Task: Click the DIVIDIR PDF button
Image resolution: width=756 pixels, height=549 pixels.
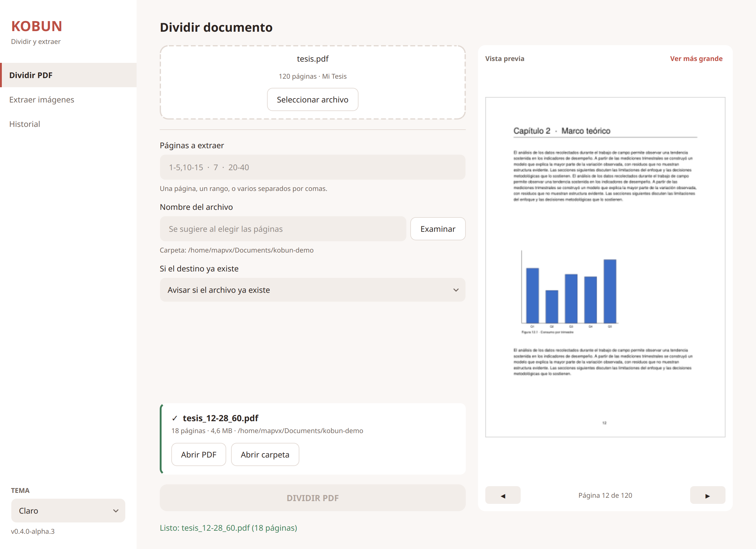Action: click(x=312, y=498)
